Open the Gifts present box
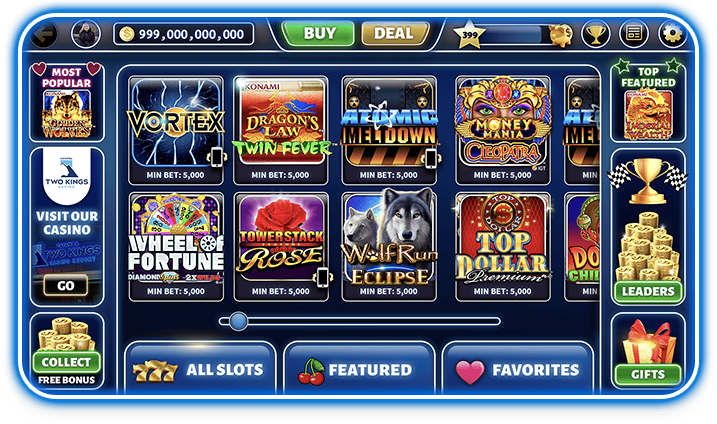 click(x=648, y=351)
